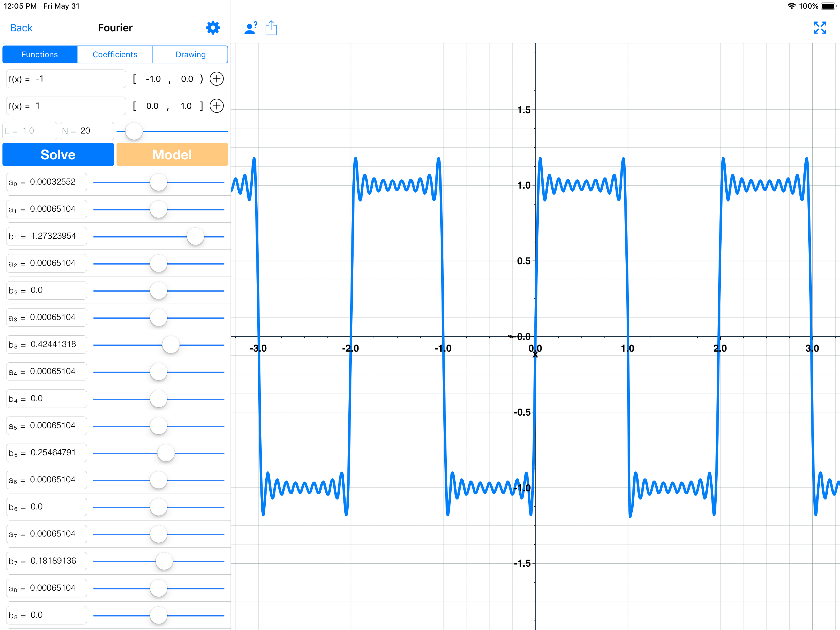Edit the N = 20 field

pyautogui.click(x=87, y=131)
